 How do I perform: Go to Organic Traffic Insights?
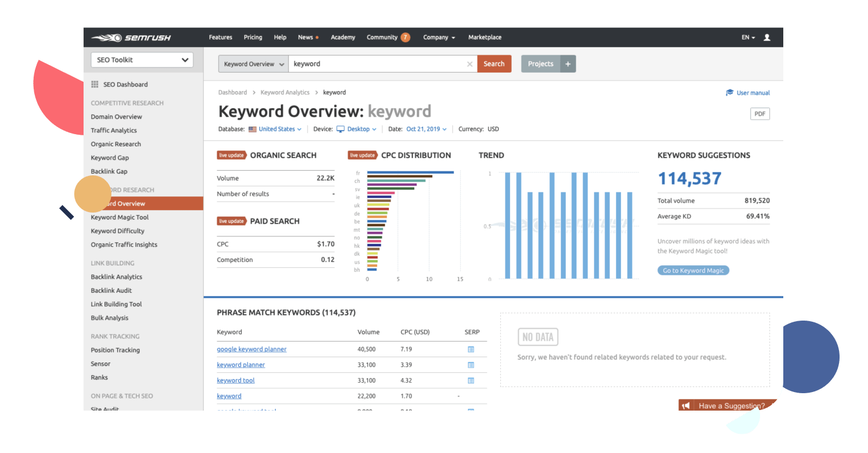pyautogui.click(x=124, y=245)
